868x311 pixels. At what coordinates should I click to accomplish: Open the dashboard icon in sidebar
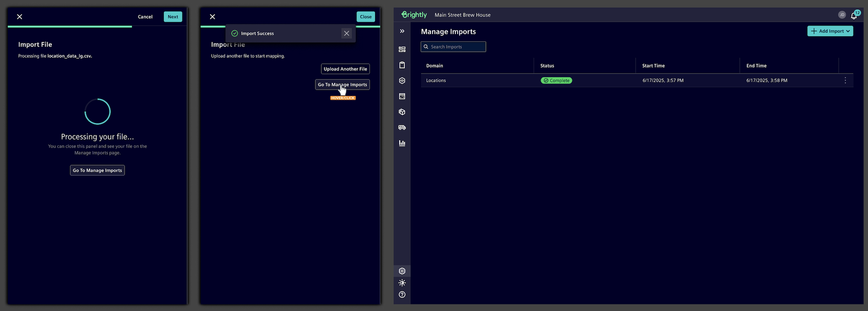(x=402, y=49)
